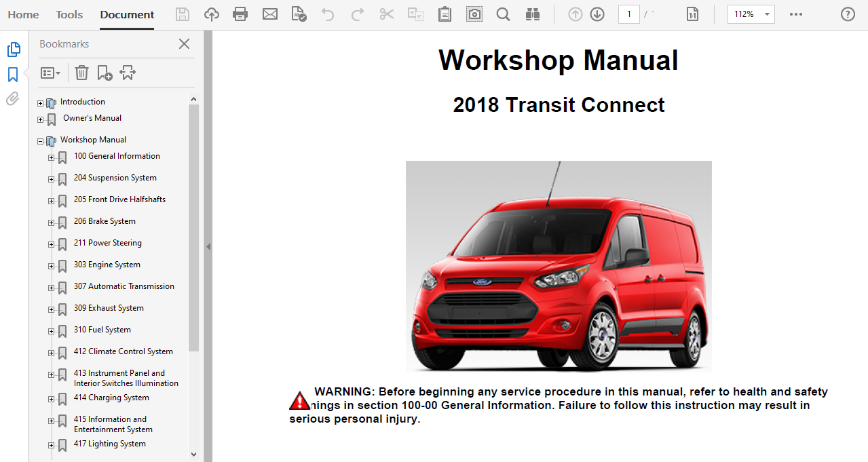Collapse the Workshop Manual bookmark tree
Viewport: 868px width, 462px height.
coord(41,142)
